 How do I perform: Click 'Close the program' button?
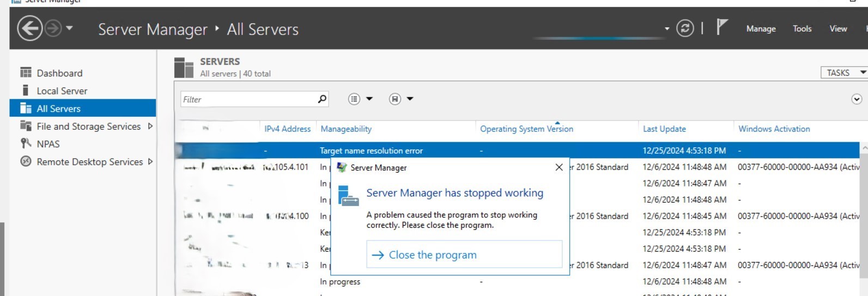(x=464, y=255)
